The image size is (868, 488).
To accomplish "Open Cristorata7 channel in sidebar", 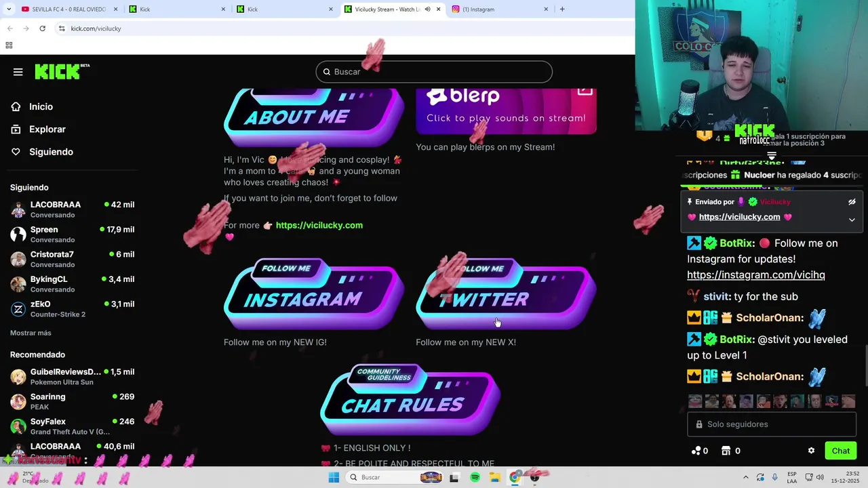I will [72, 259].
